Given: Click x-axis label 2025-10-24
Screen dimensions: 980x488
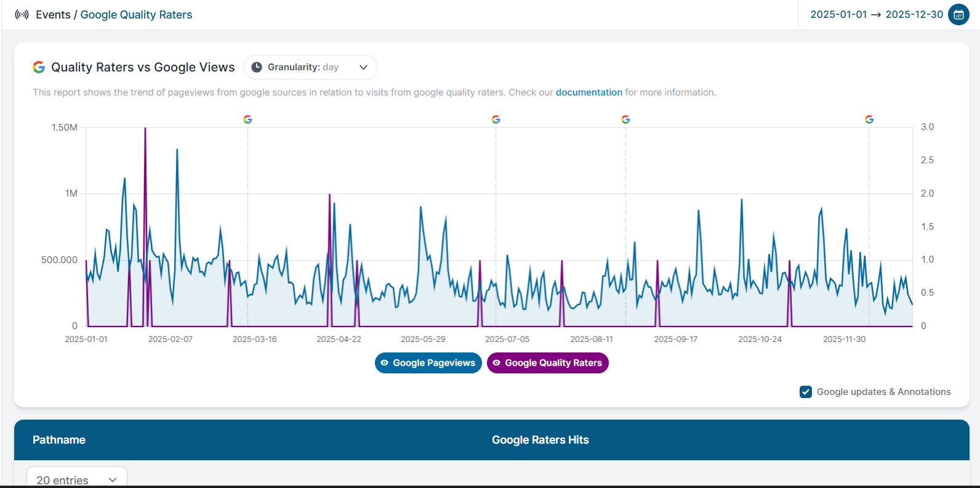Looking at the screenshot, I should click(760, 340).
